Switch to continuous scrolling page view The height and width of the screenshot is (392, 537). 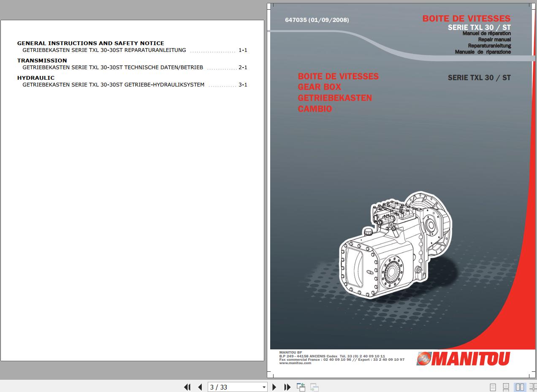(x=506, y=387)
